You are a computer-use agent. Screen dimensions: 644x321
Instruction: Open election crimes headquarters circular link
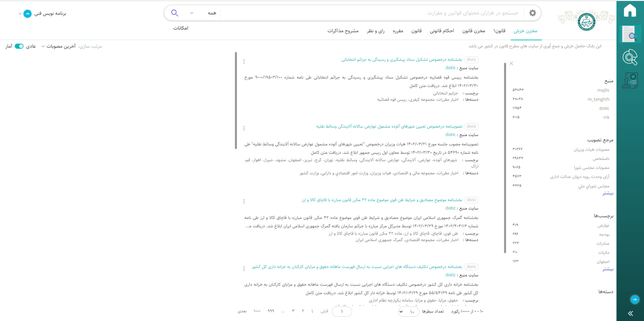click(x=402, y=59)
